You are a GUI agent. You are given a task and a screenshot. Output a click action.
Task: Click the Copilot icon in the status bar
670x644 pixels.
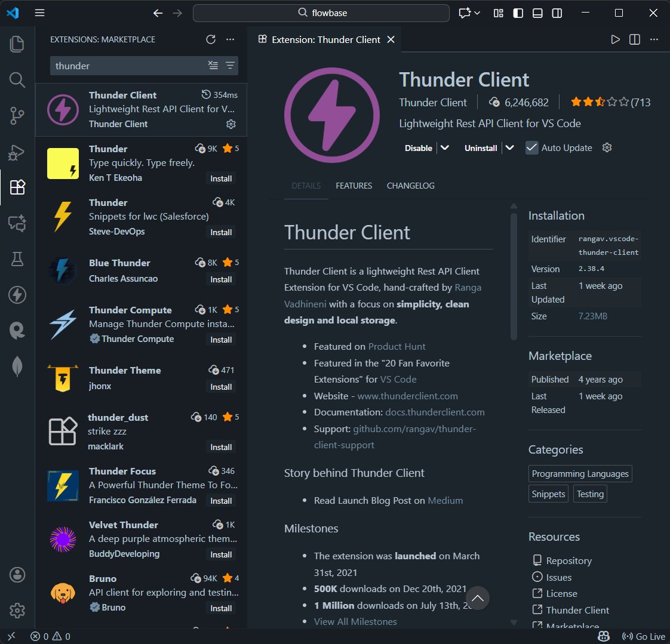603,636
